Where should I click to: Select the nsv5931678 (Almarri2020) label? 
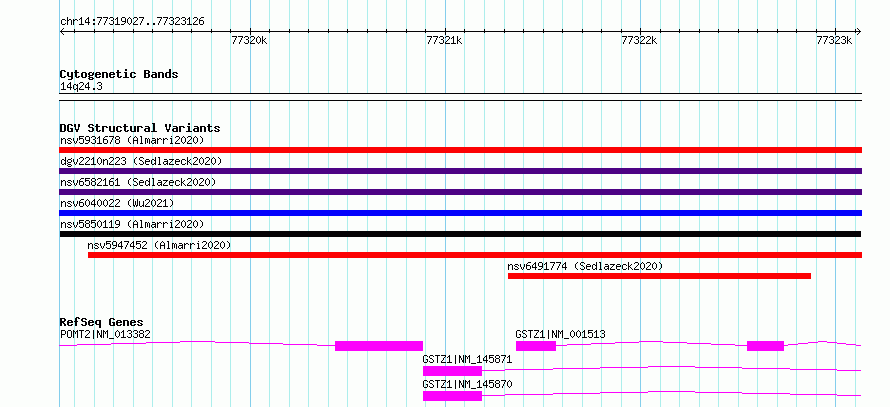tap(132, 140)
